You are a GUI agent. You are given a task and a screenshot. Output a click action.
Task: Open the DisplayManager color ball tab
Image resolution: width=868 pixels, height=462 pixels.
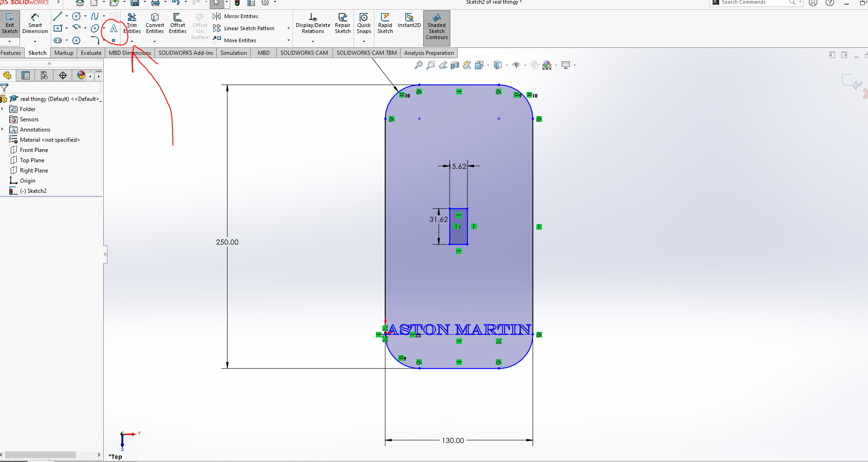(81, 75)
